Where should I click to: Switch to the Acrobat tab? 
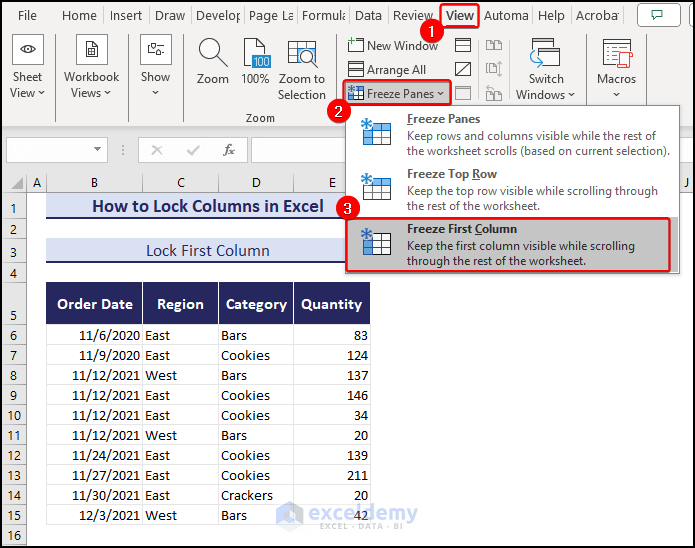597,16
